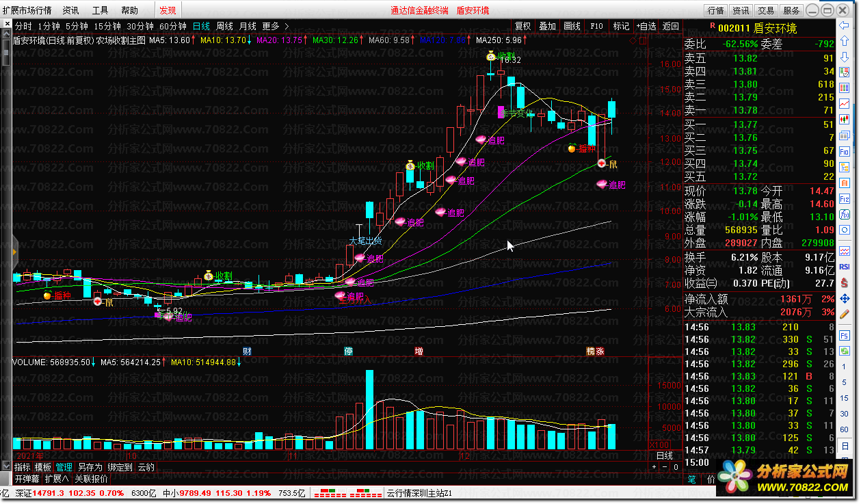
Task: Expand the 更多 periods dropdown
Action: (x=276, y=26)
